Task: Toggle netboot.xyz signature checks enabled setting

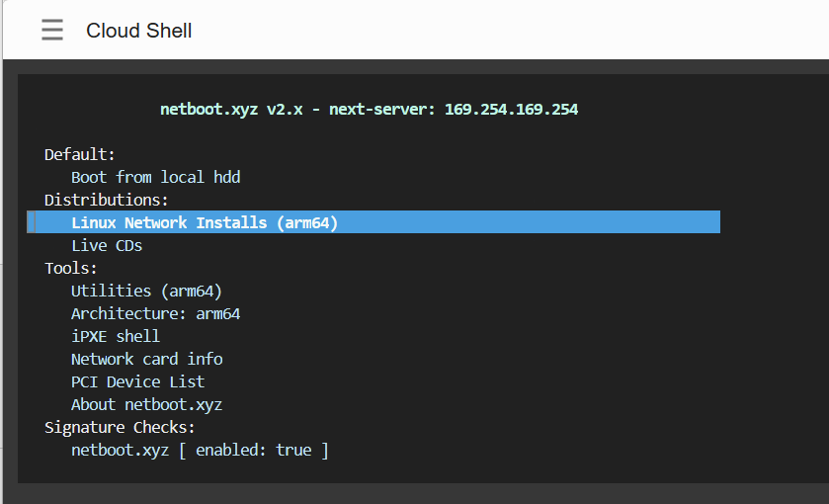Action: click(200, 451)
